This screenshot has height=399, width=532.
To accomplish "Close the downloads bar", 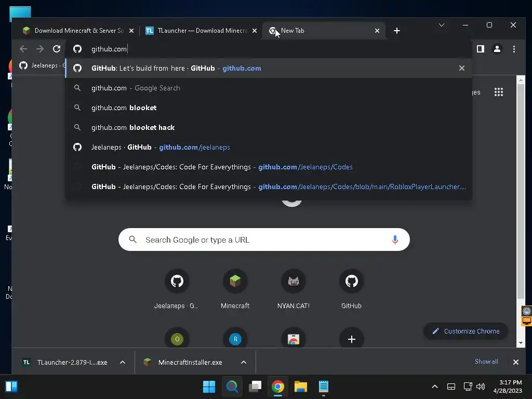I will 516,362.
